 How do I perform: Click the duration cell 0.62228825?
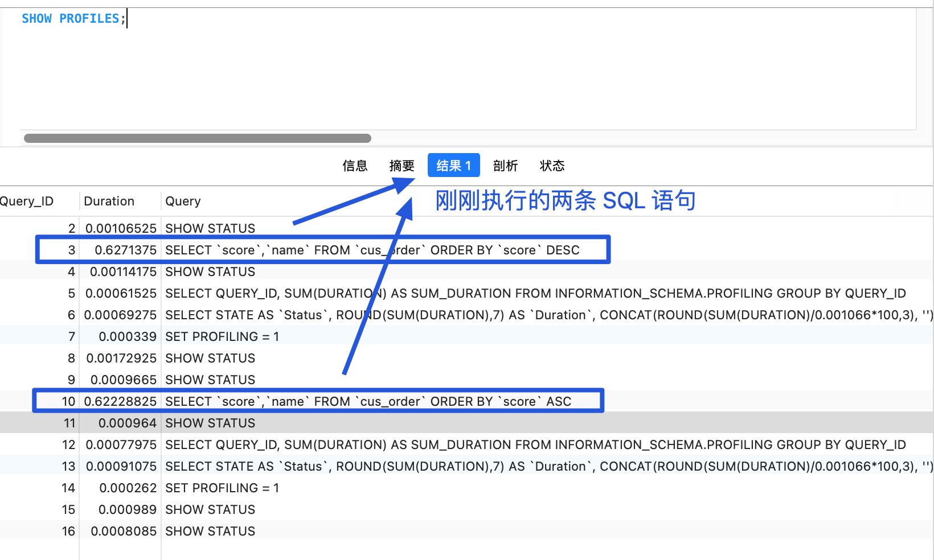[120, 402]
